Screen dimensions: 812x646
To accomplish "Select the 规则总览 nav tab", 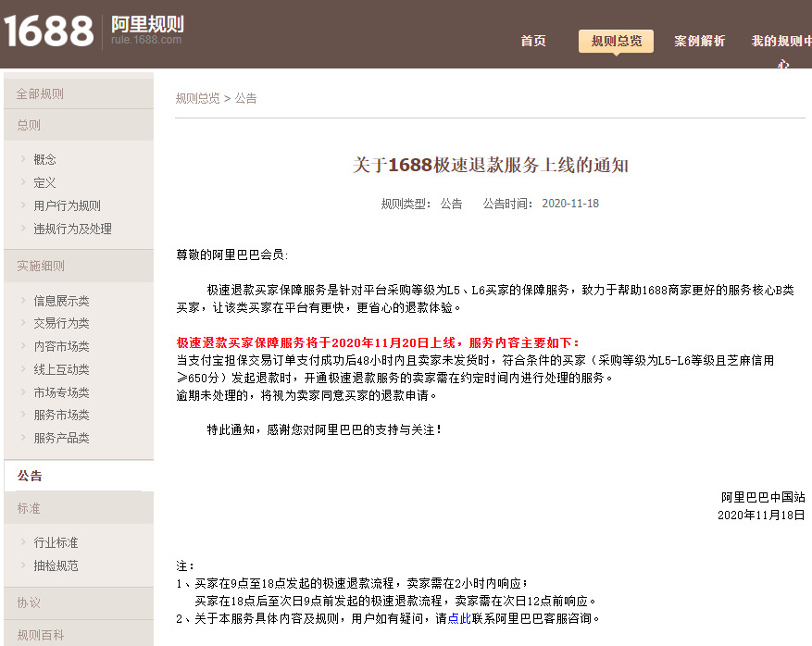I will 616,42.
